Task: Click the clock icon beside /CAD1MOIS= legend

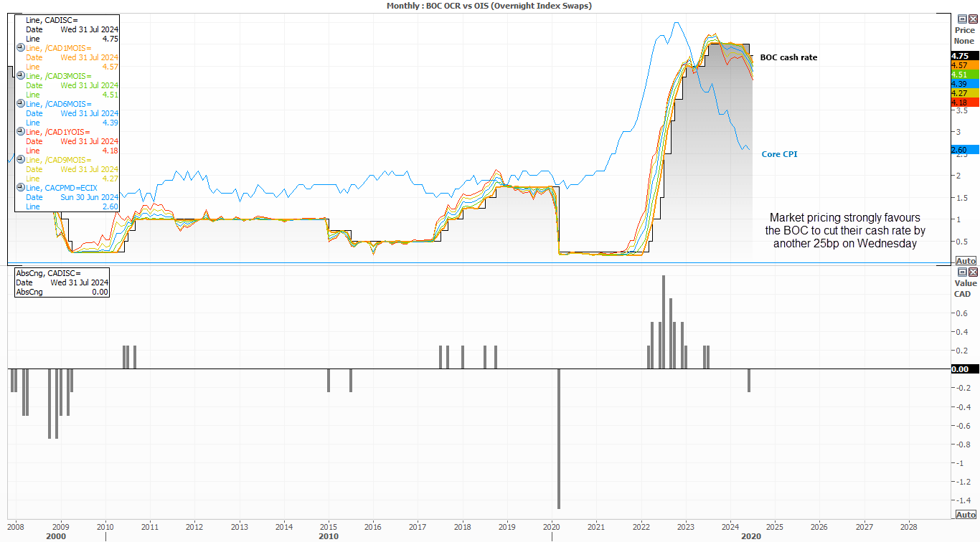Action: tap(20, 48)
